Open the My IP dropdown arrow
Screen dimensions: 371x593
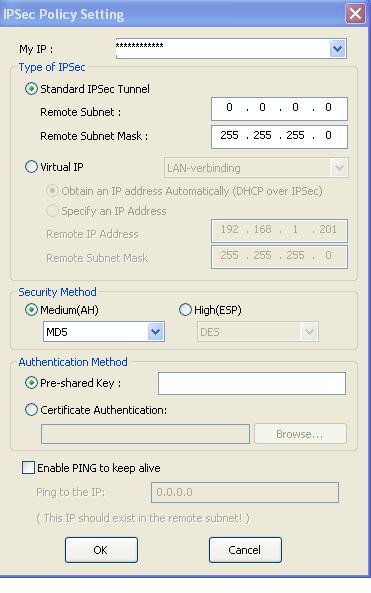[337, 49]
